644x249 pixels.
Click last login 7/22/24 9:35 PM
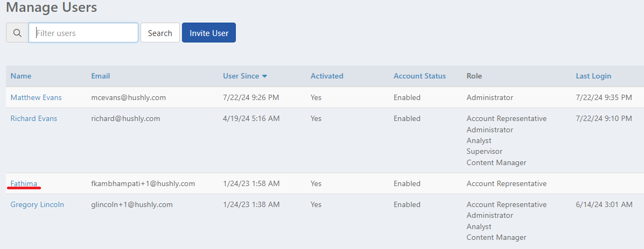[604, 98]
